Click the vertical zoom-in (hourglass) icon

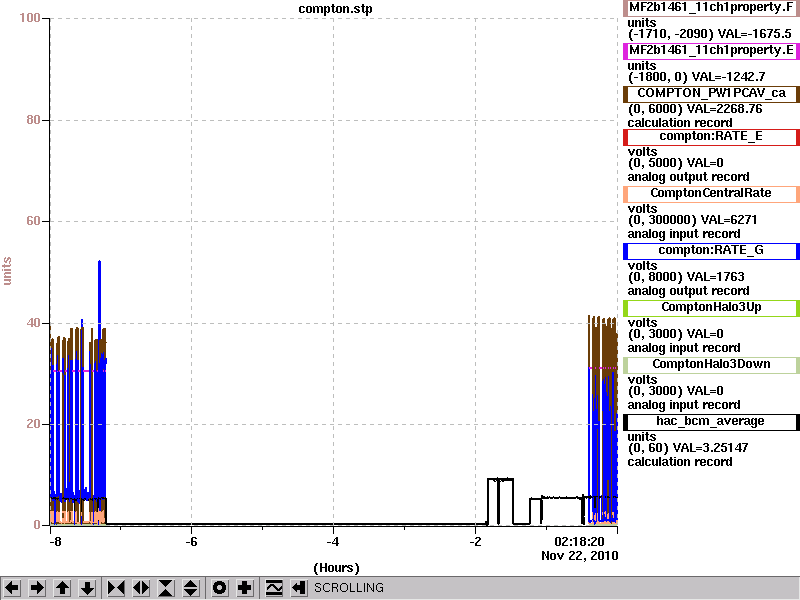pos(166,588)
